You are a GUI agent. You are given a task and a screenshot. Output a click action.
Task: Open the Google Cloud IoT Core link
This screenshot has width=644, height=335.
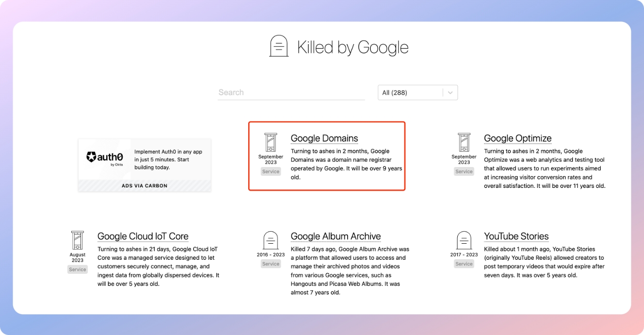(x=143, y=236)
